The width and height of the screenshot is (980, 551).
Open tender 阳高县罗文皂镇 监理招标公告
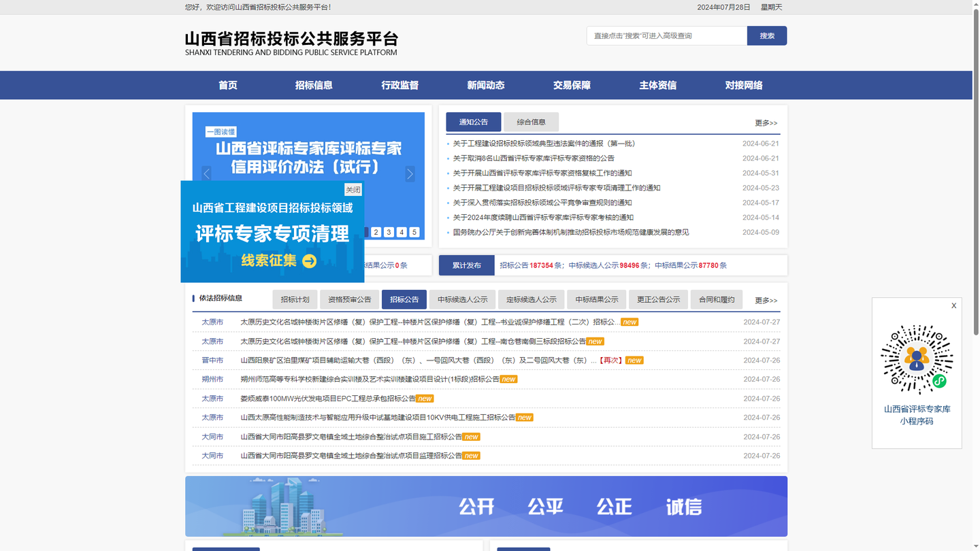click(x=351, y=456)
